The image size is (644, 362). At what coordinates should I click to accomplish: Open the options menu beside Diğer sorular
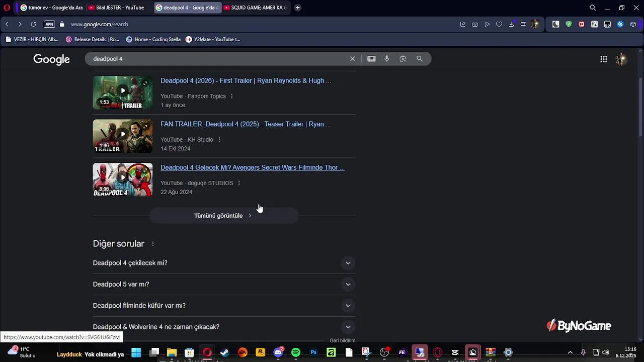[153, 244]
